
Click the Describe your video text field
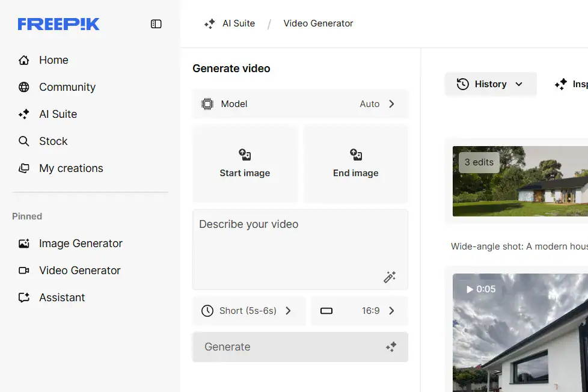[x=301, y=250]
